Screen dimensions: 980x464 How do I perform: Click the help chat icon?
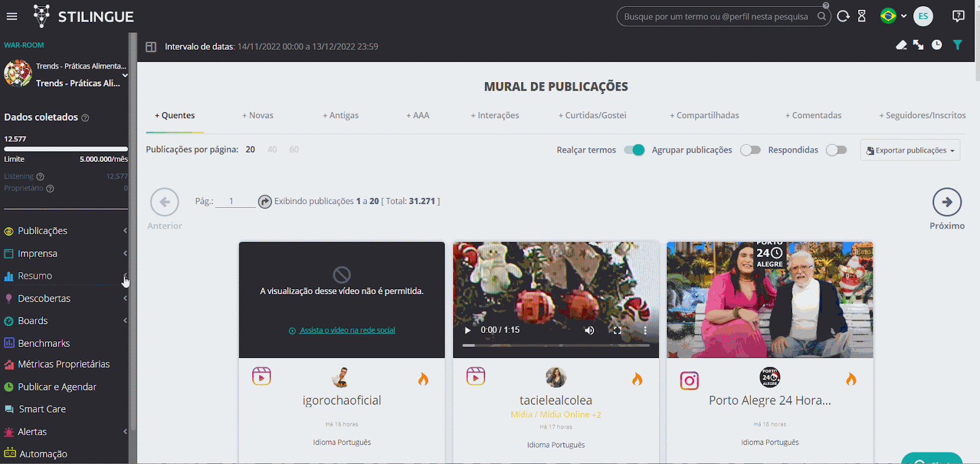pyautogui.click(x=959, y=17)
